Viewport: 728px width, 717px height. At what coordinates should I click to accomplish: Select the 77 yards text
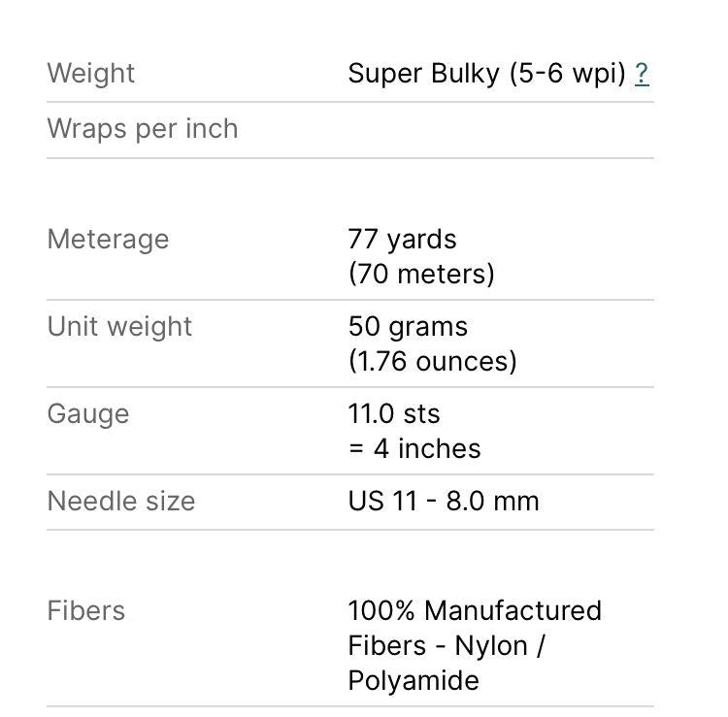(402, 240)
